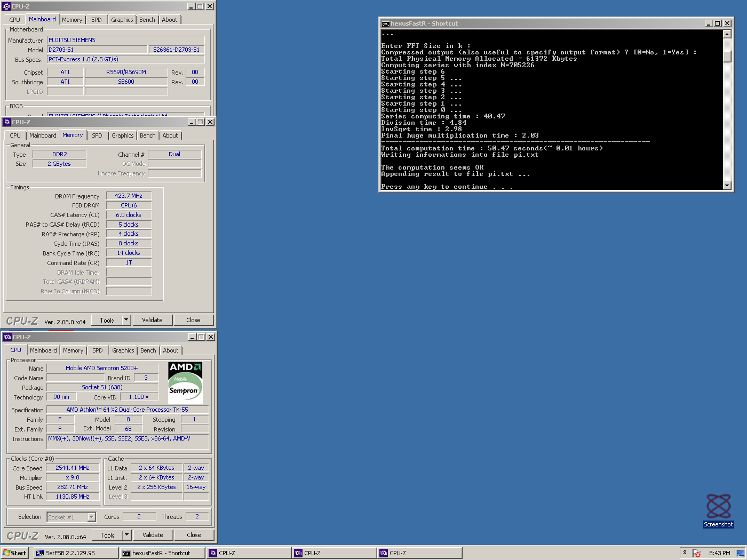Viewport: 747px width, 560px height.
Task: Click the RS690/RS690M chipset field
Action: point(126,72)
